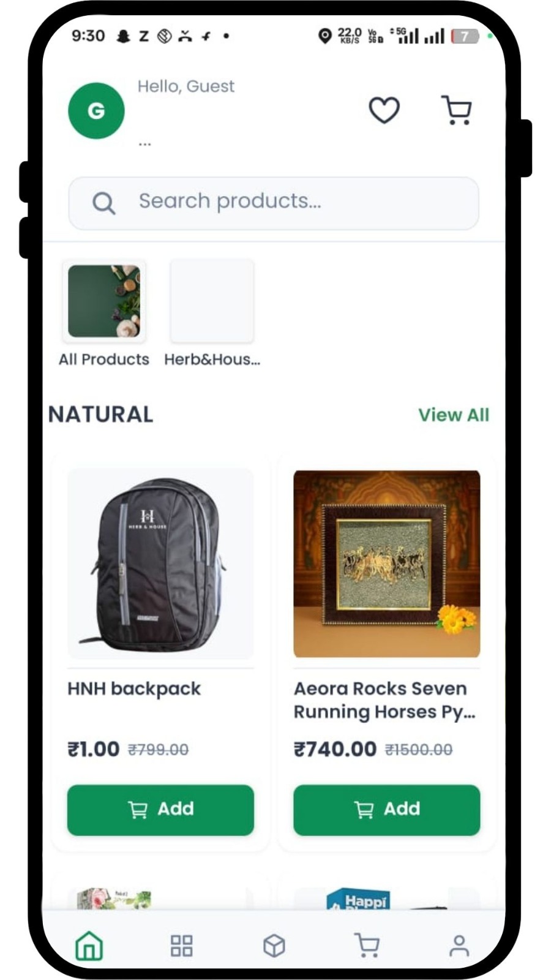Open the Seven Running Horses frame image
Viewport: 551px width, 980px height.
(x=387, y=563)
